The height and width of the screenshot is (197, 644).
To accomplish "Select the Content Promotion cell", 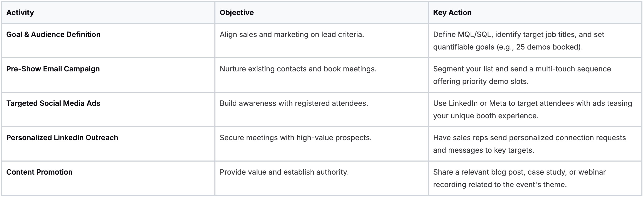I will point(108,178).
